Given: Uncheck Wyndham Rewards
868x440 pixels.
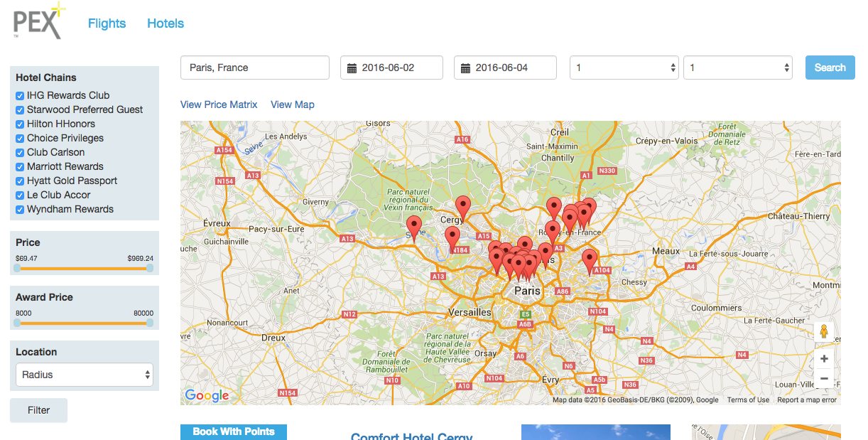Looking at the screenshot, I should pyautogui.click(x=19, y=209).
